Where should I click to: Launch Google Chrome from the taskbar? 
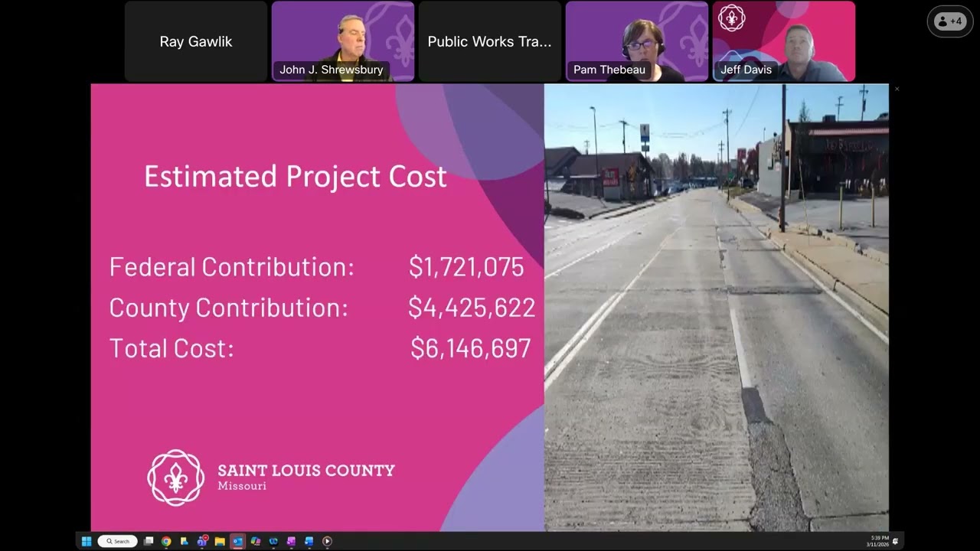pyautogui.click(x=166, y=541)
